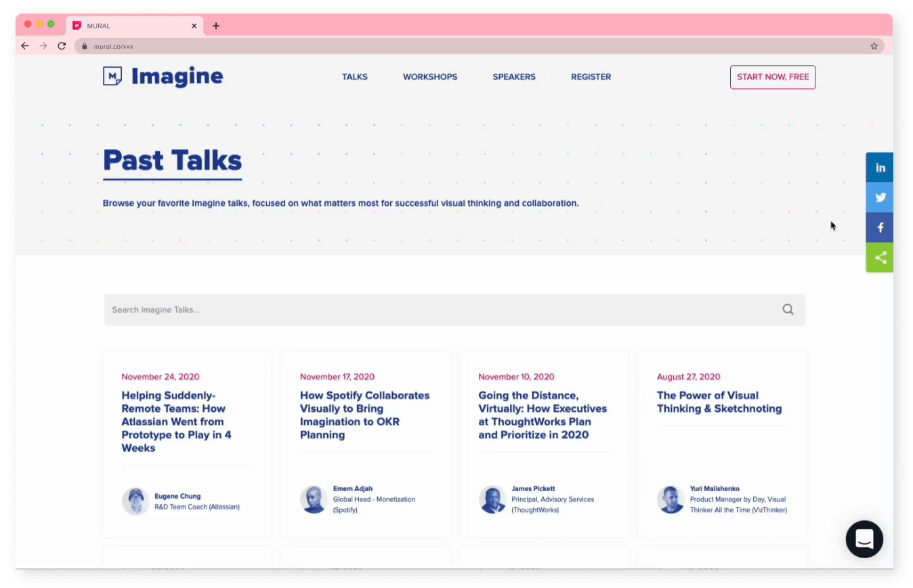The height and width of the screenshot is (588, 913).
Task: Go back with the browser back arrow
Action: (x=25, y=46)
